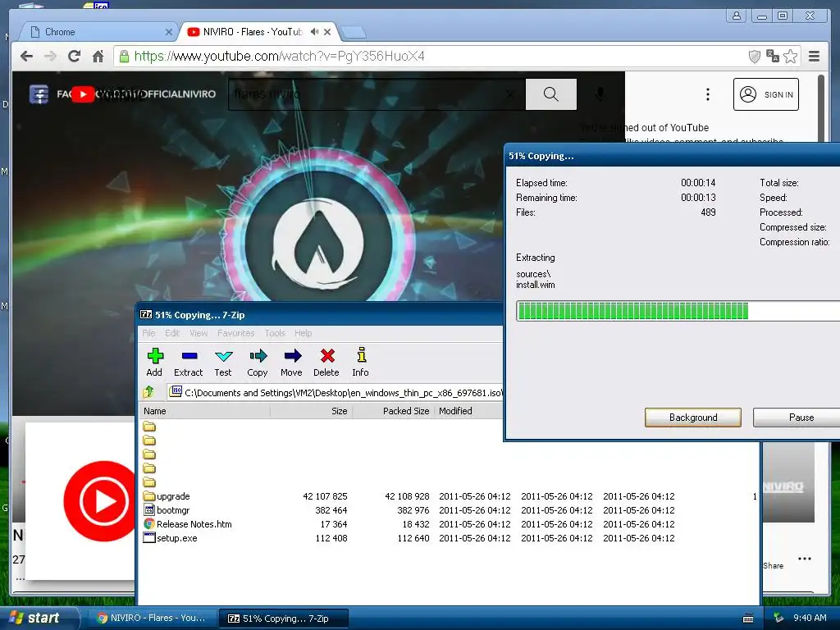Click the keyboard tray icon in taskbar

pyautogui.click(x=748, y=619)
